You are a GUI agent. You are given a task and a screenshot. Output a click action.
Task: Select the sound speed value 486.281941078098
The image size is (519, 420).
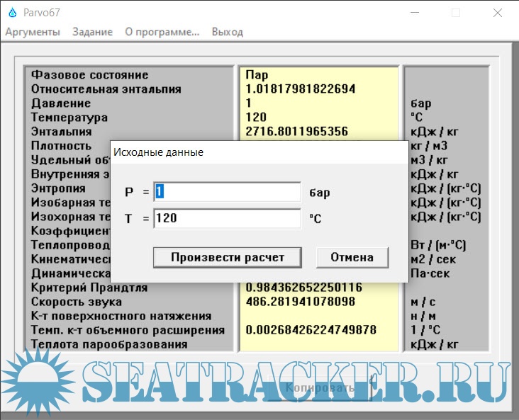[302, 302]
